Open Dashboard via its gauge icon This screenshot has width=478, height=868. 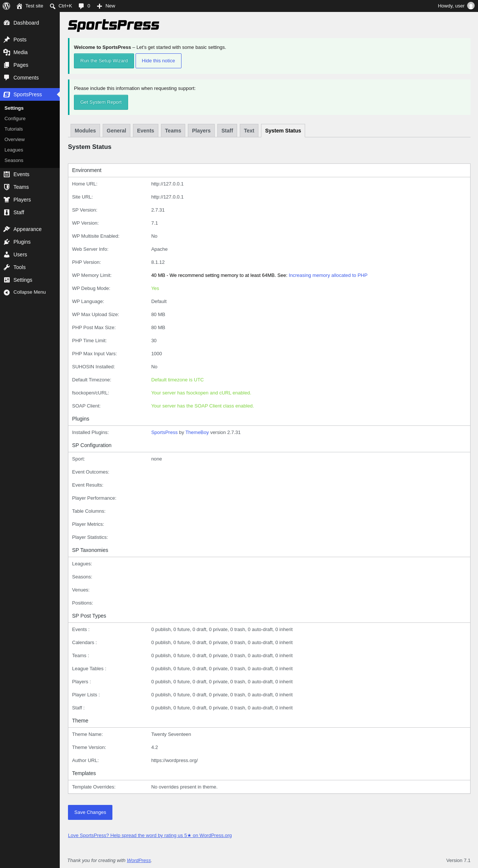click(x=7, y=23)
